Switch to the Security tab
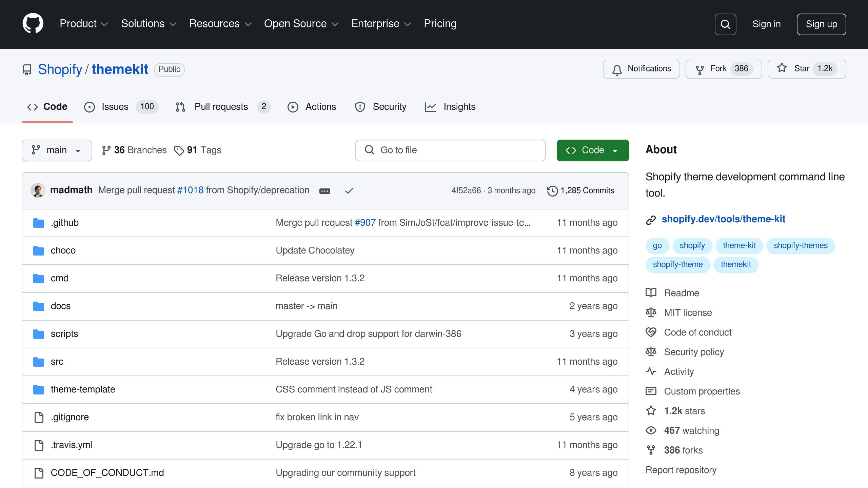 (x=380, y=107)
